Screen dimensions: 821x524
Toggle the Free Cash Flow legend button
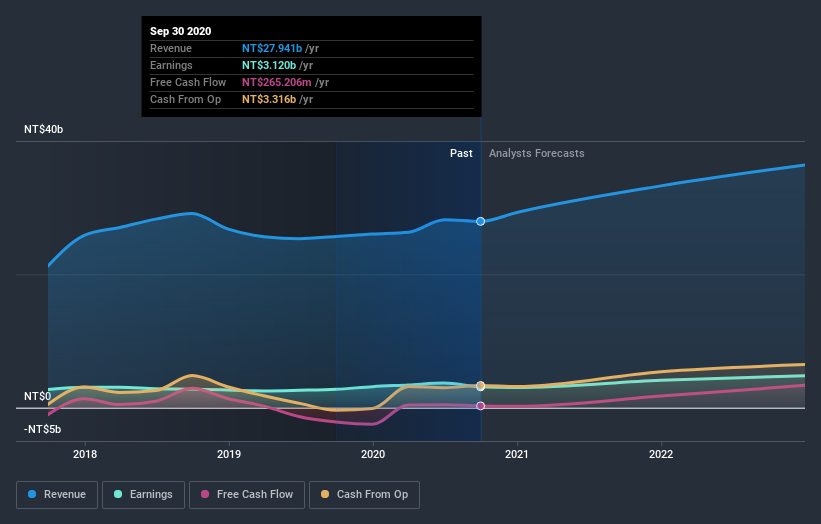[247, 495]
